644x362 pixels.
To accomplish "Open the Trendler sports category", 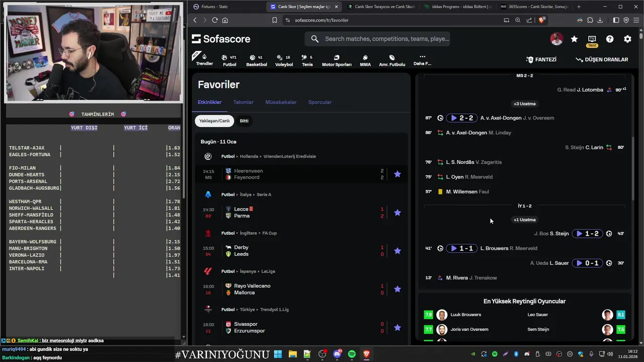I will (x=204, y=59).
